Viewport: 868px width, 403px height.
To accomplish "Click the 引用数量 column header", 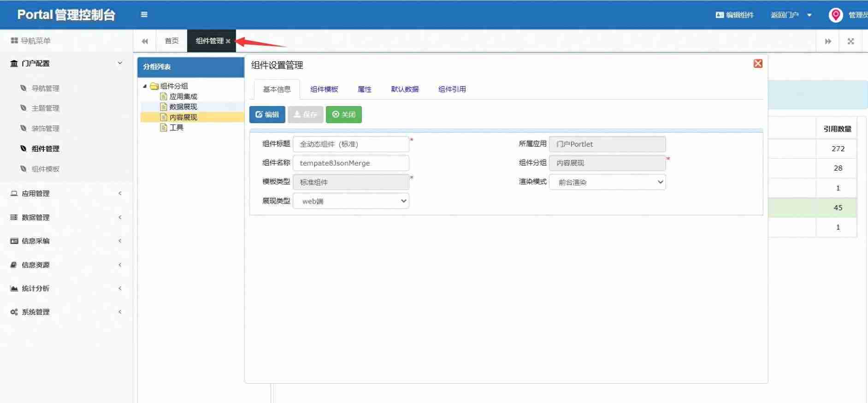I will click(837, 129).
